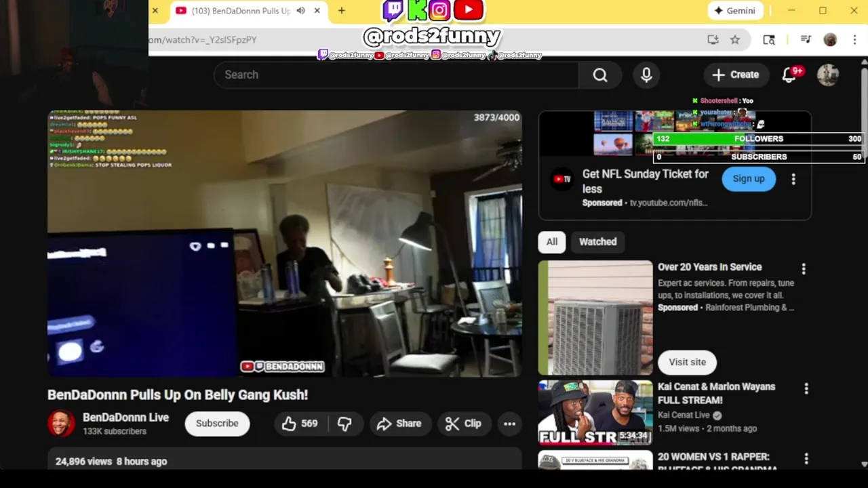This screenshot has width=868, height=488.
Task: Open a new browser tab
Action: tap(341, 11)
